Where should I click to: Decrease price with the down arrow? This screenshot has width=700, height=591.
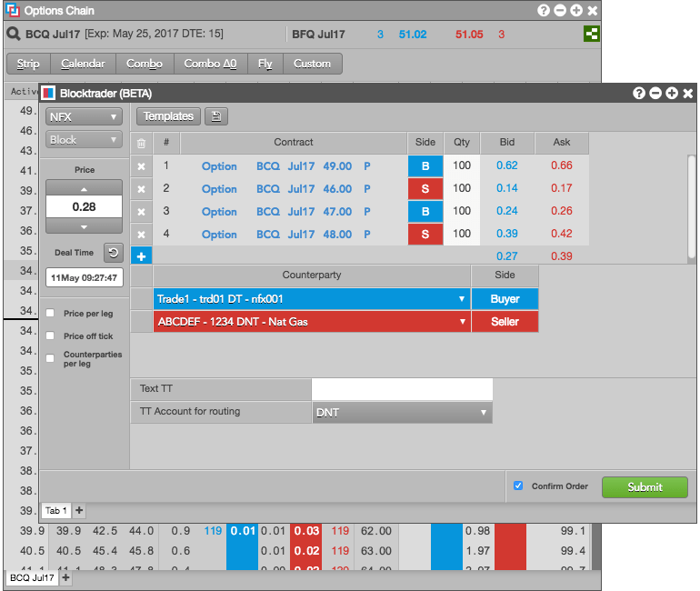click(x=84, y=225)
